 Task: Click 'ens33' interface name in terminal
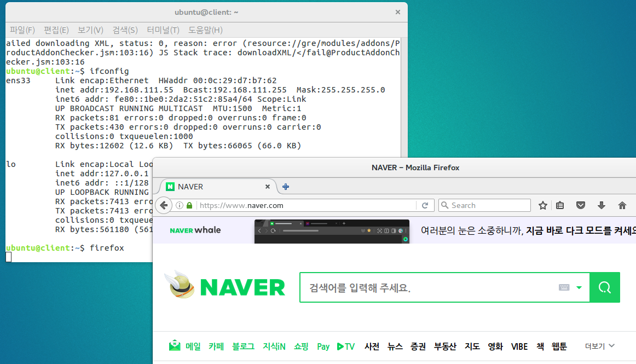click(18, 80)
